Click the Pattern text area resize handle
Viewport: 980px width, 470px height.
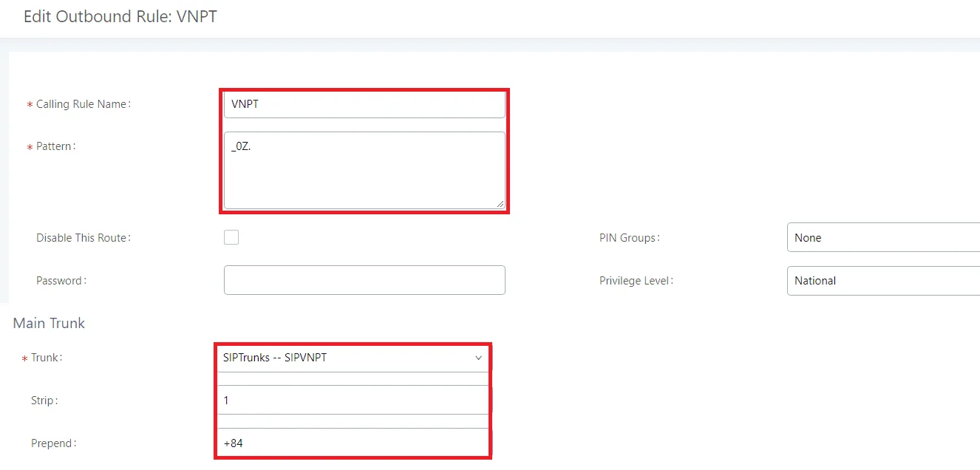(500, 203)
